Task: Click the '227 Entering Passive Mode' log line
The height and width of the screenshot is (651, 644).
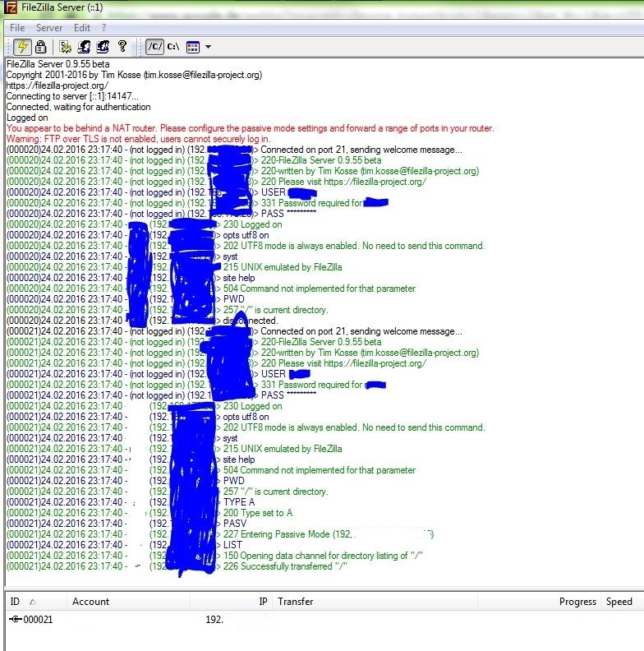Action: (220, 534)
